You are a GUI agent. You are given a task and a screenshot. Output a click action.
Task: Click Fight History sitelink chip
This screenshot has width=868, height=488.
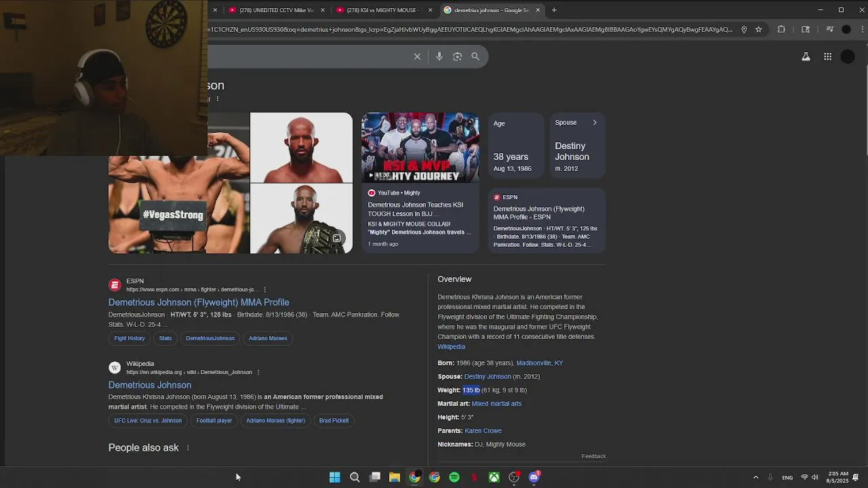130,338
